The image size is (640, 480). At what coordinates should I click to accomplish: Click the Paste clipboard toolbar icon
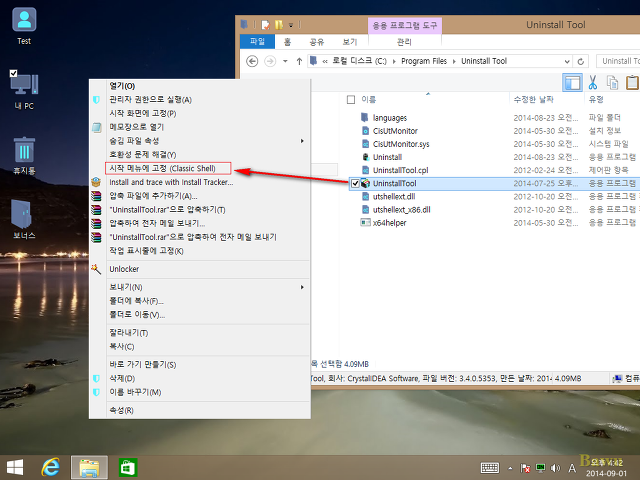632,83
